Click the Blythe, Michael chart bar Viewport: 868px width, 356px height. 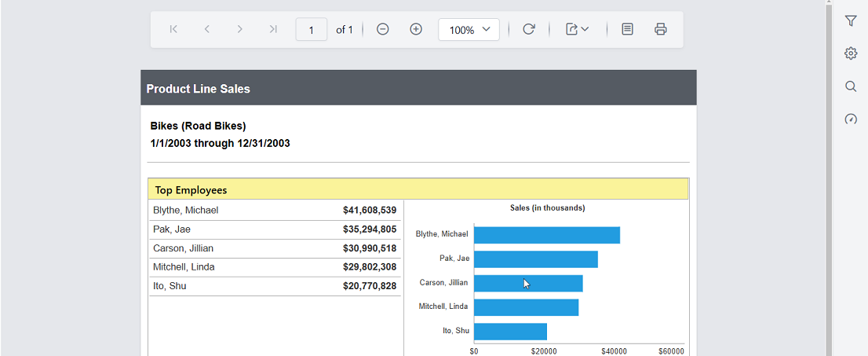pyautogui.click(x=546, y=235)
